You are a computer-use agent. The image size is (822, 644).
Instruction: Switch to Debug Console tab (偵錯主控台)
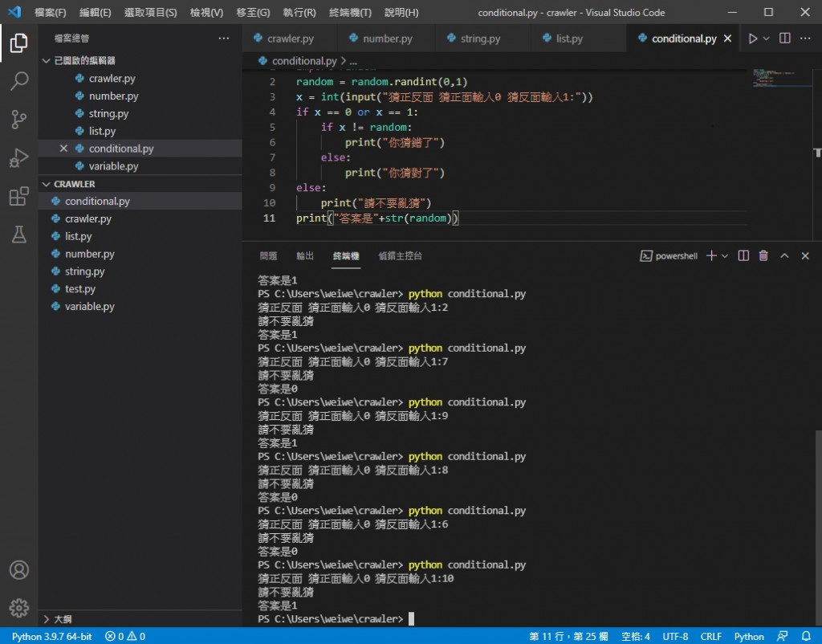pos(401,256)
